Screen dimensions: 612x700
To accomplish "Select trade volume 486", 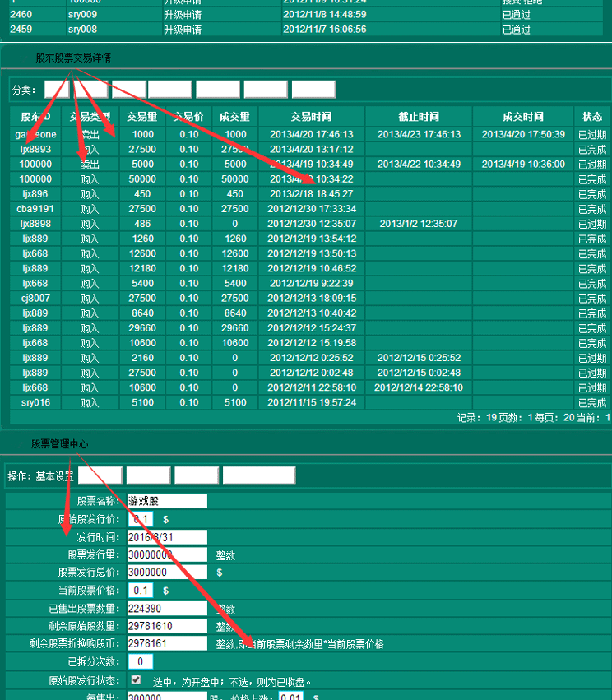I will point(142,224).
